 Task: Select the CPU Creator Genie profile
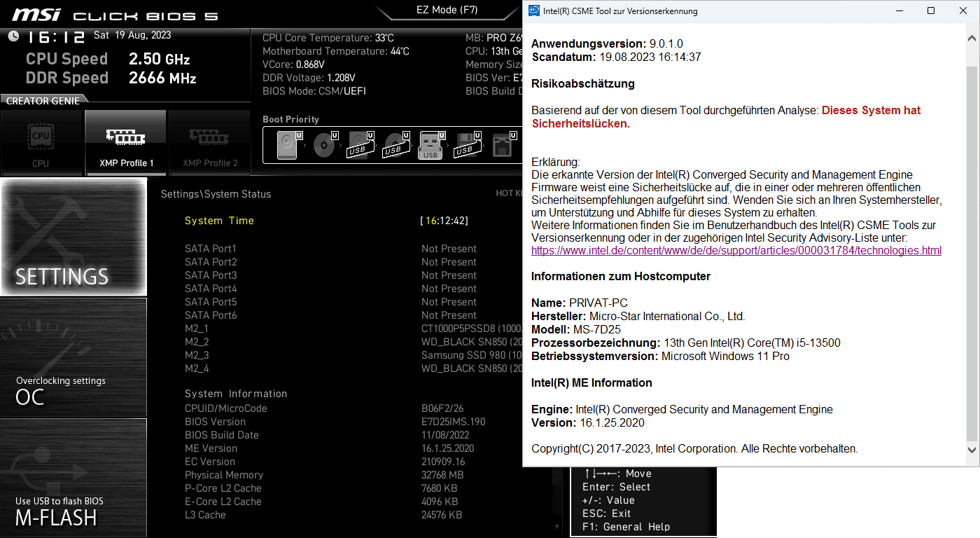41,143
